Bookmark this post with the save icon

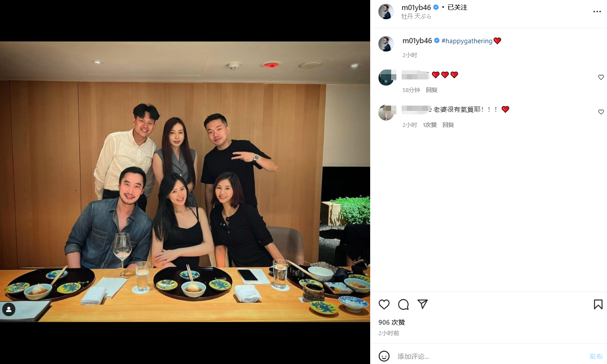tap(598, 304)
